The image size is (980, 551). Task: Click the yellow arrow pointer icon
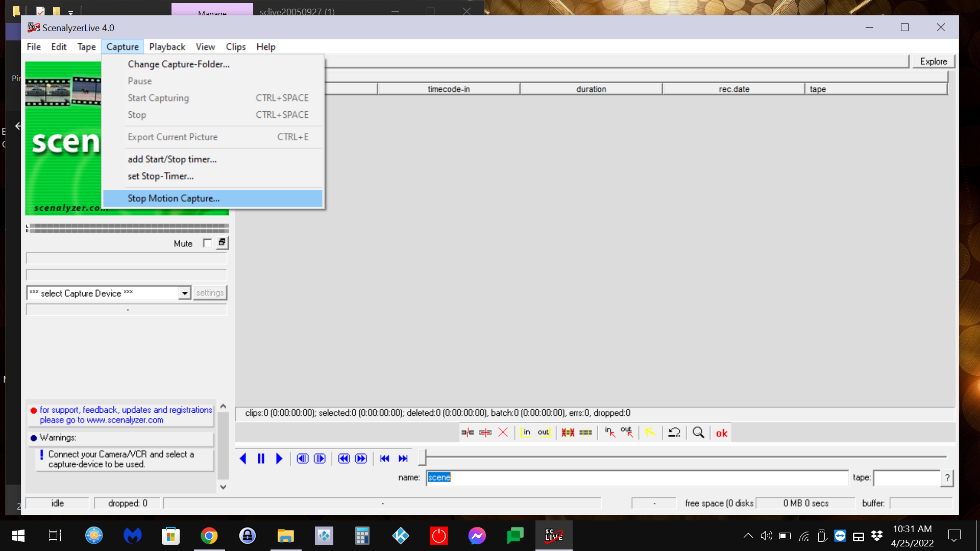[650, 433]
